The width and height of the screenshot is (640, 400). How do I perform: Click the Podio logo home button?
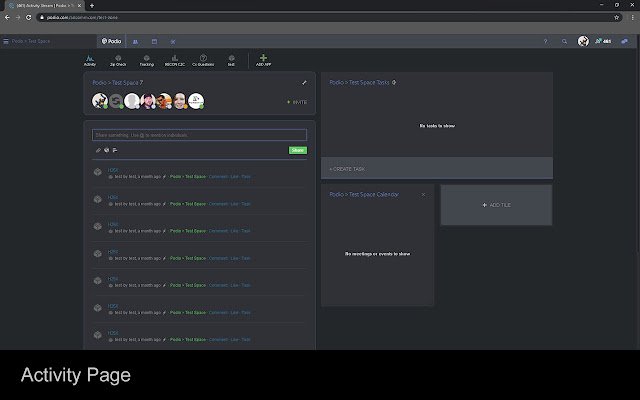(111, 41)
